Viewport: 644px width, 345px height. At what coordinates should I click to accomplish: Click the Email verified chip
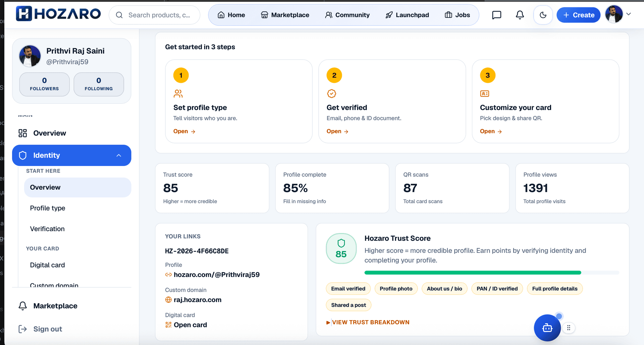coord(348,289)
